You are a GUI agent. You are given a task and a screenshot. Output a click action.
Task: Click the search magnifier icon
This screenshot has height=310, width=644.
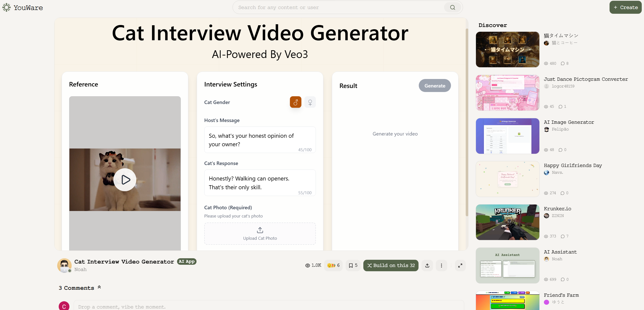click(x=452, y=7)
